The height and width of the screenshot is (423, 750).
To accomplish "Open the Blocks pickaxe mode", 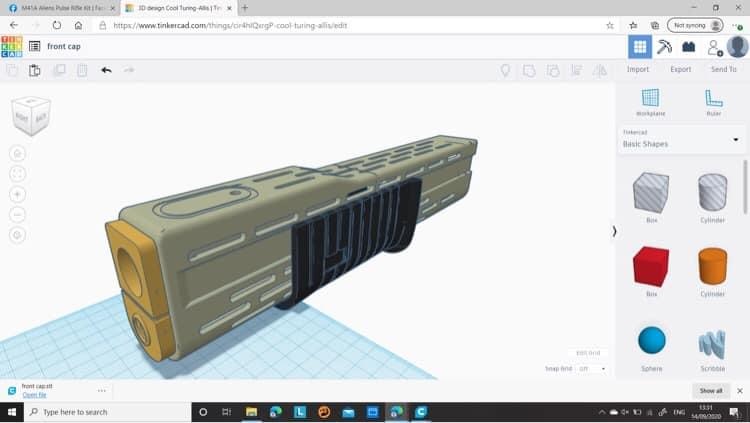I will point(664,46).
